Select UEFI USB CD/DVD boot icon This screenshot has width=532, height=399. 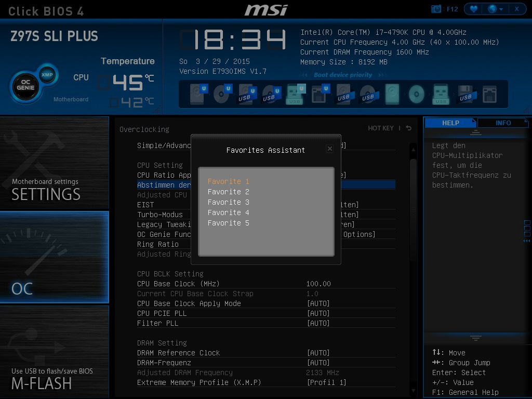click(x=271, y=94)
